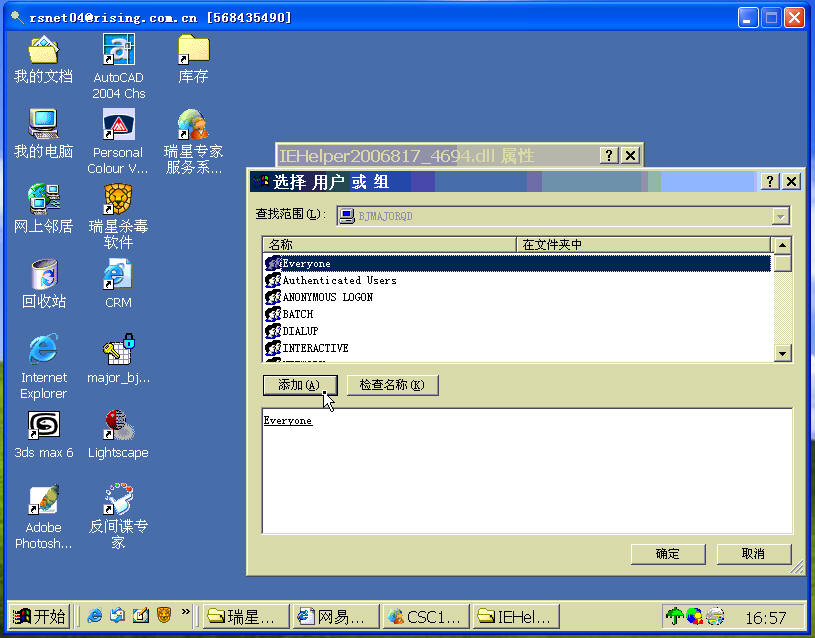The image size is (815, 638).
Task: Click the 添加(A) button
Action: 300,385
